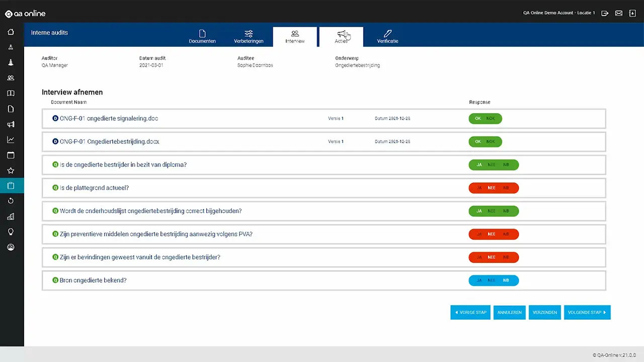644x362 pixels.
Task: Open the open-book sidebar icon
Action: click(11, 94)
